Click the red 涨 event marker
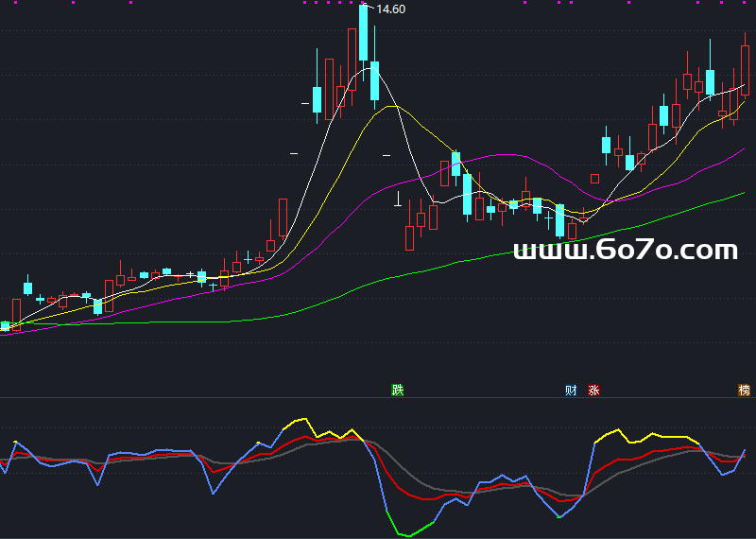The height and width of the screenshot is (539, 756). (594, 390)
